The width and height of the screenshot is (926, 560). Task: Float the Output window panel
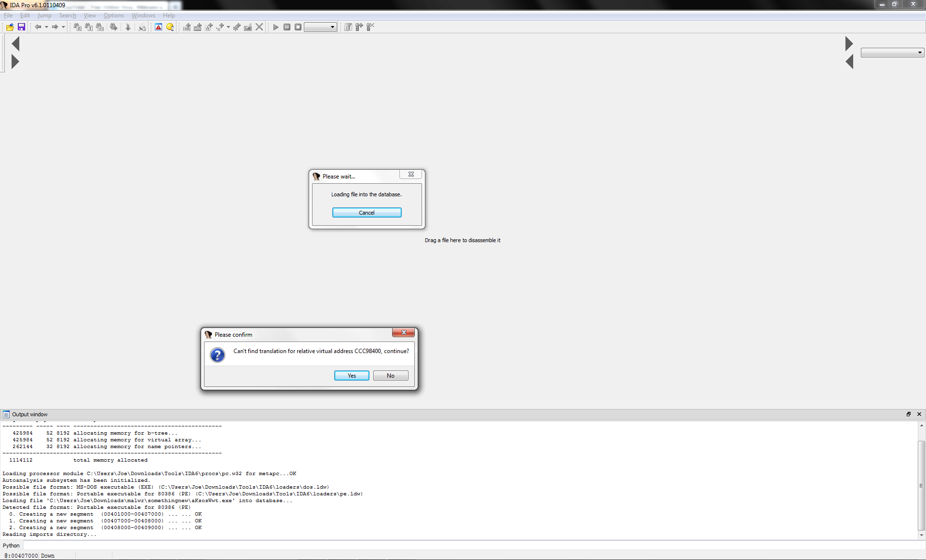point(909,414)
